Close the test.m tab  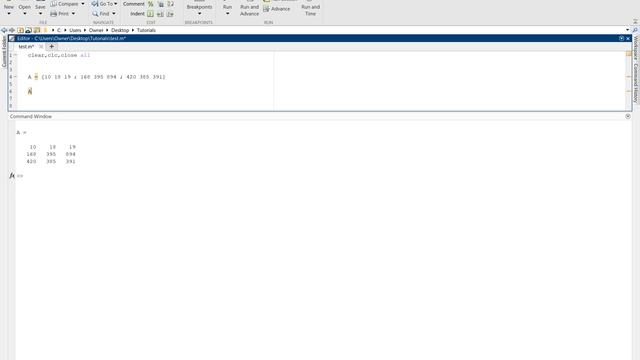point(41,47)
